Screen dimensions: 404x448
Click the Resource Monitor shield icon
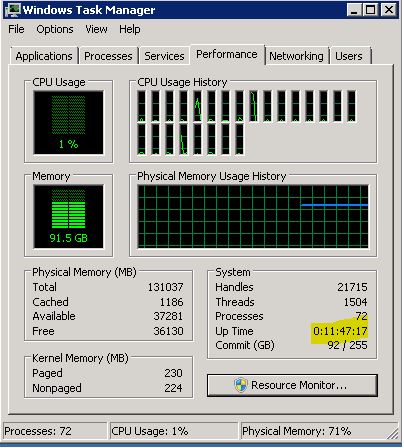[240, 385]
